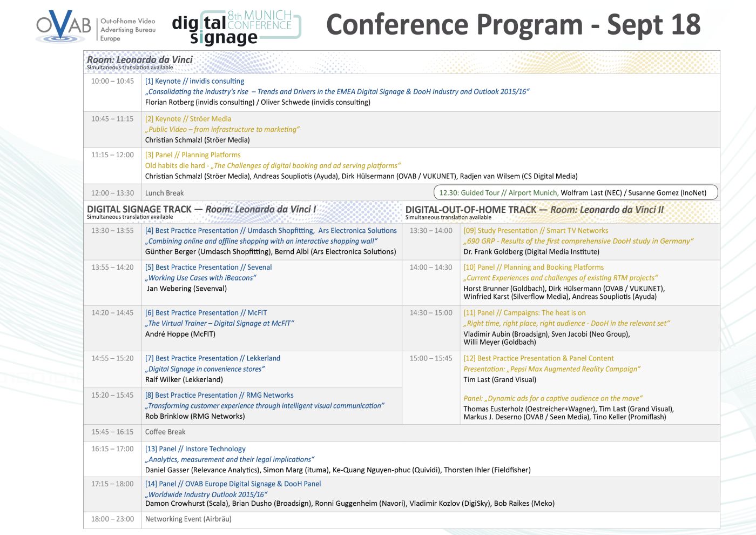Click the time slot '17:15 – 18:00'
This screenshot has height=535, width=756.
tap(112, 484)
